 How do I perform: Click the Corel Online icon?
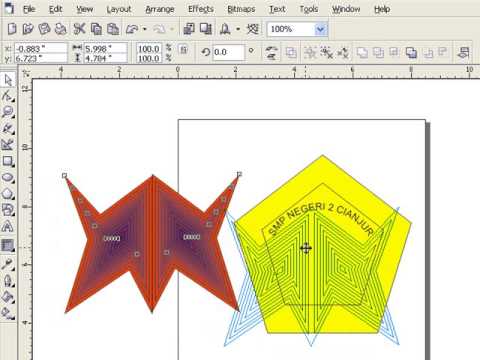point(253,29)
